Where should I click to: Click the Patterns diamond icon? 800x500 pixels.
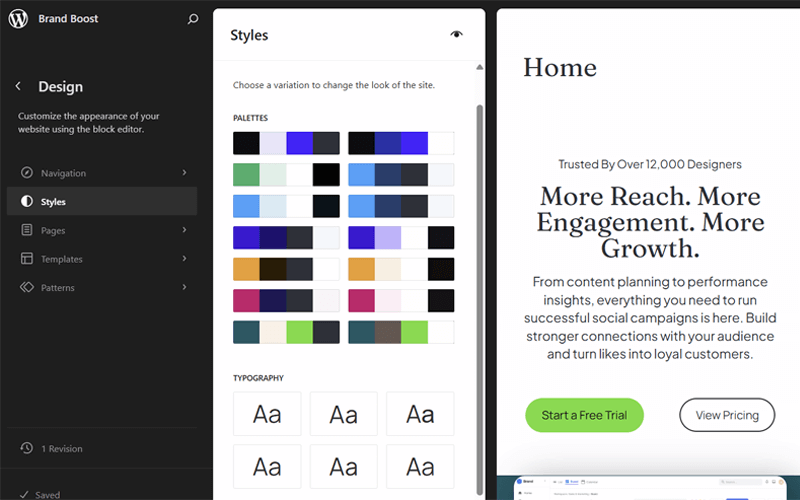[x=27, y=288]
